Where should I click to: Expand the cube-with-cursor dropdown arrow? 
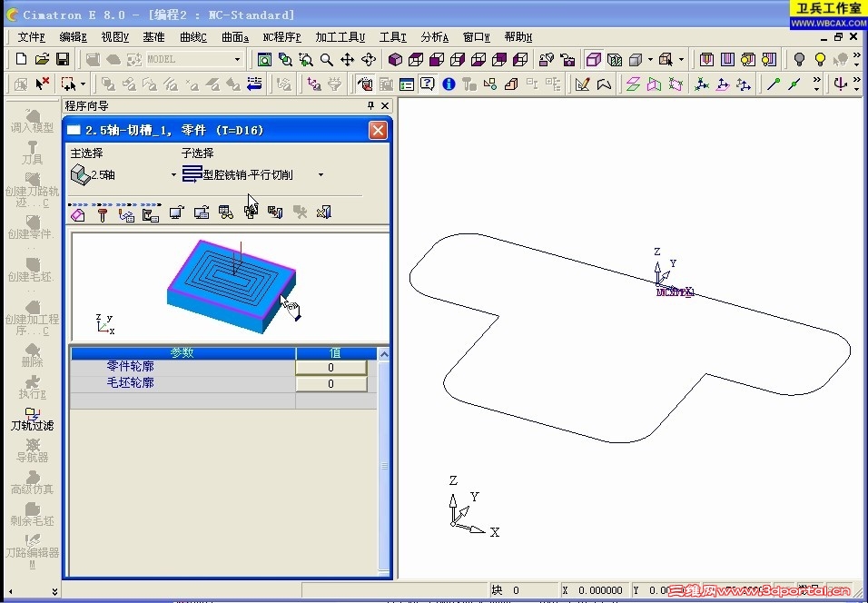(x=681, y=59)
